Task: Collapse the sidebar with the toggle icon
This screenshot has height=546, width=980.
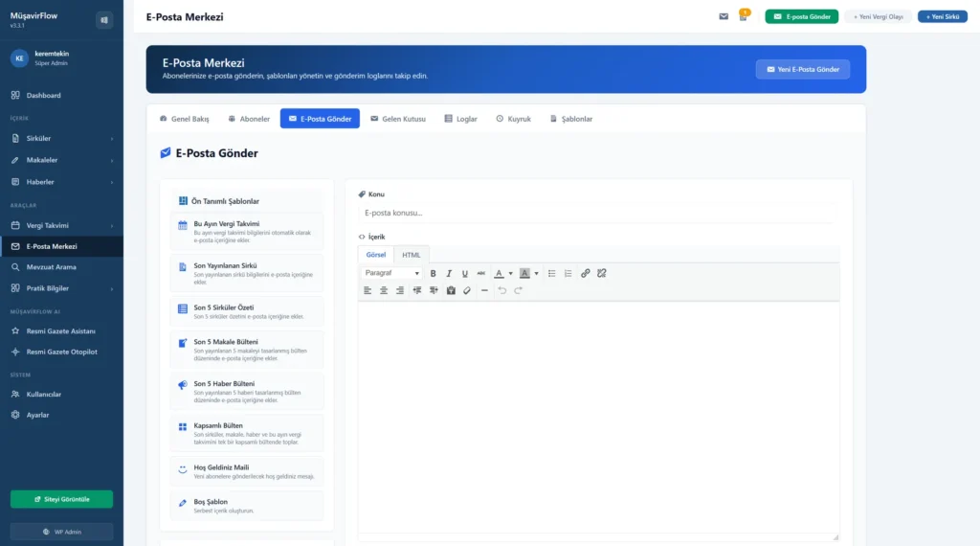Action: [104, 20]
